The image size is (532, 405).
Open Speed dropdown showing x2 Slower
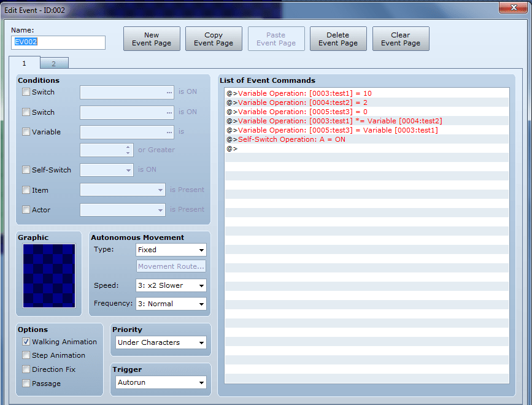tap(171, 285)
